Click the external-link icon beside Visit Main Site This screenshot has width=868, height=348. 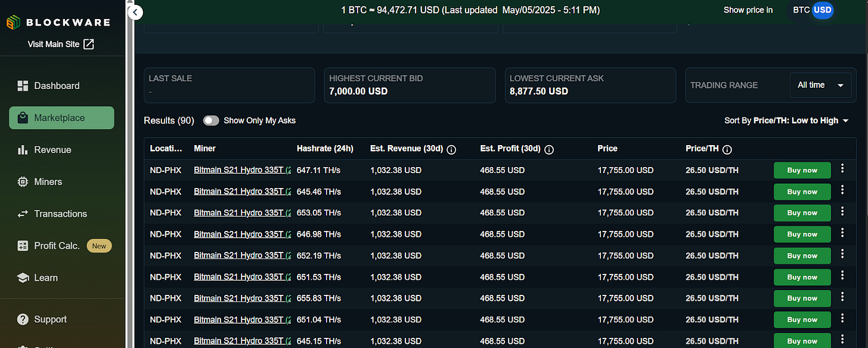89,44
